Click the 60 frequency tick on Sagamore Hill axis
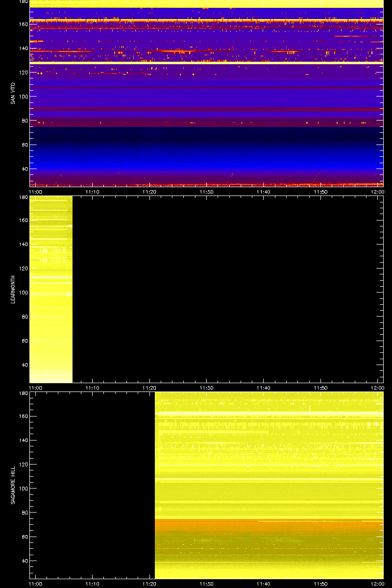Viewport: 392px width, 588px height. (x=24, y=537)
